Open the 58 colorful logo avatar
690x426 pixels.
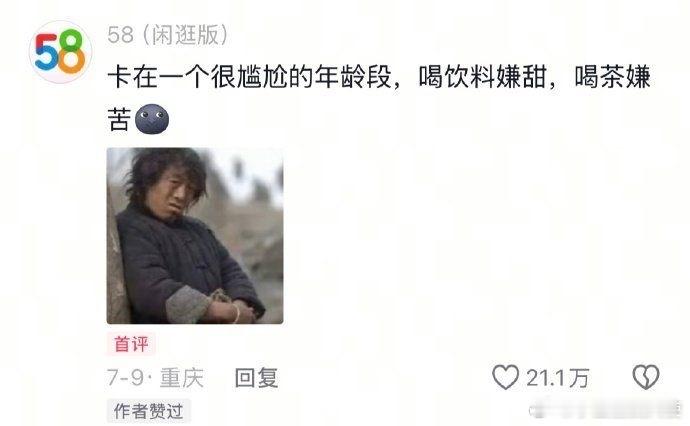click(60, 52)
